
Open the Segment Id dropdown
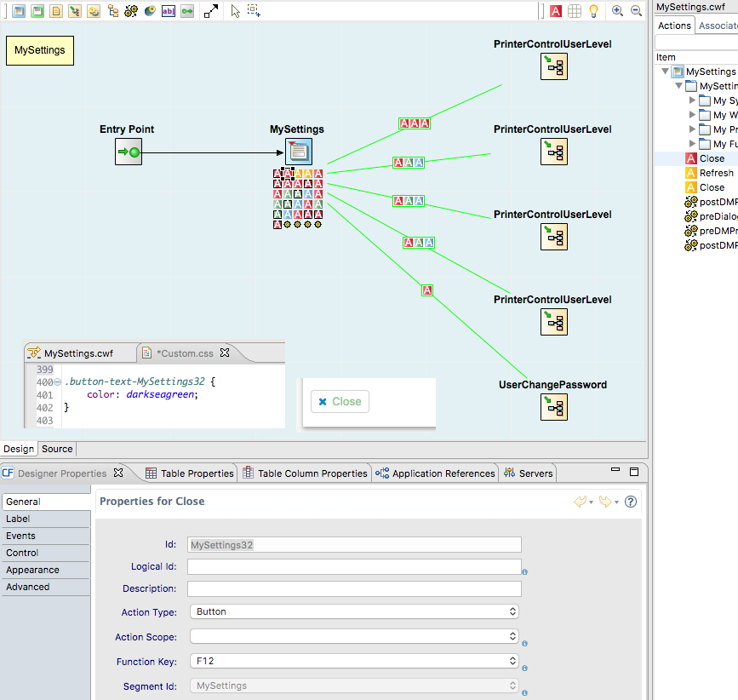coord(354,686)
